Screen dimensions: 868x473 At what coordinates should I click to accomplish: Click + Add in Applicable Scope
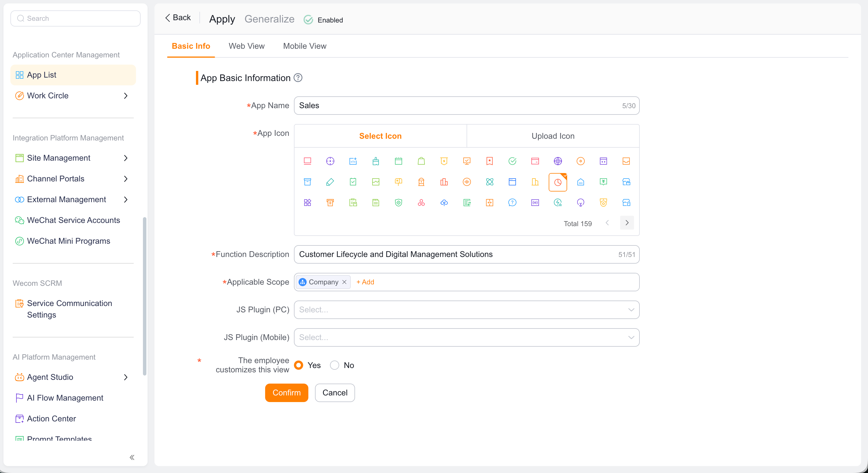[x=365, y=282]
